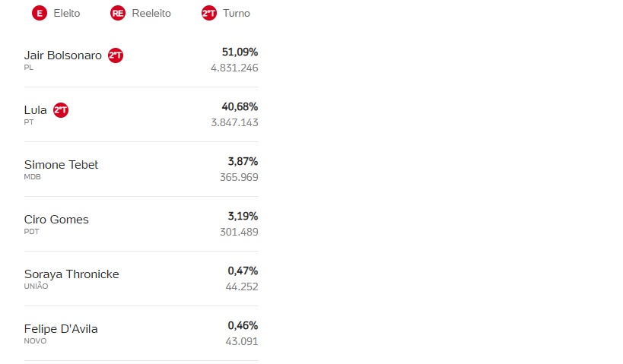Click the PL party label under Bolsonaro
The height and width of the screenshot is (364, 623).
pyautogui.click(x=29, y=68)
